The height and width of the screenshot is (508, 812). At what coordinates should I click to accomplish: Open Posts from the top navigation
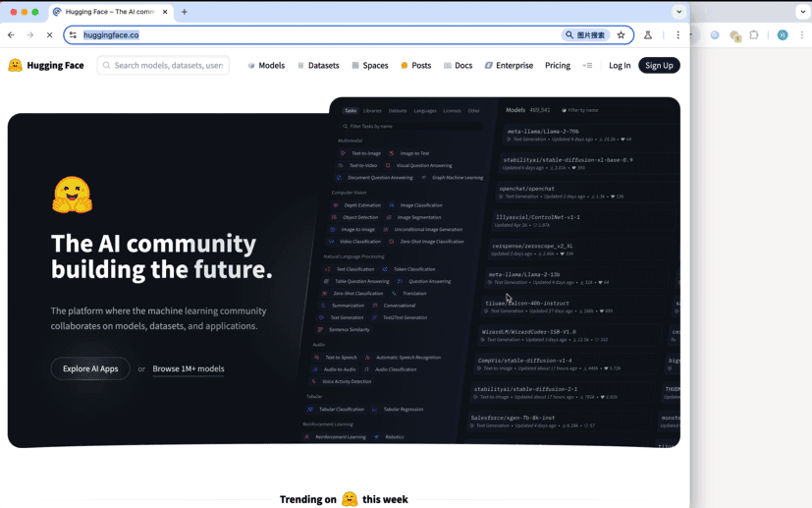[416, 65]
